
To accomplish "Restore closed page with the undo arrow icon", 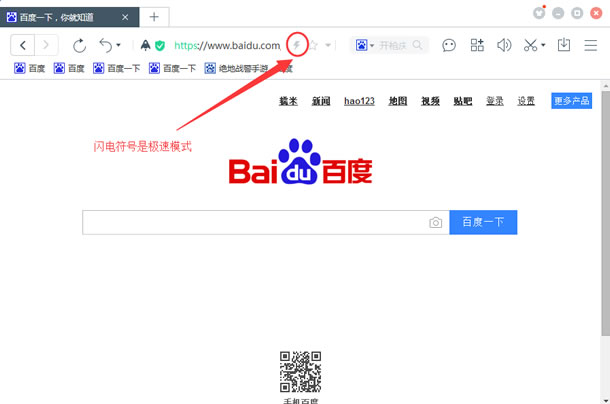I will (x=106, y=45).
